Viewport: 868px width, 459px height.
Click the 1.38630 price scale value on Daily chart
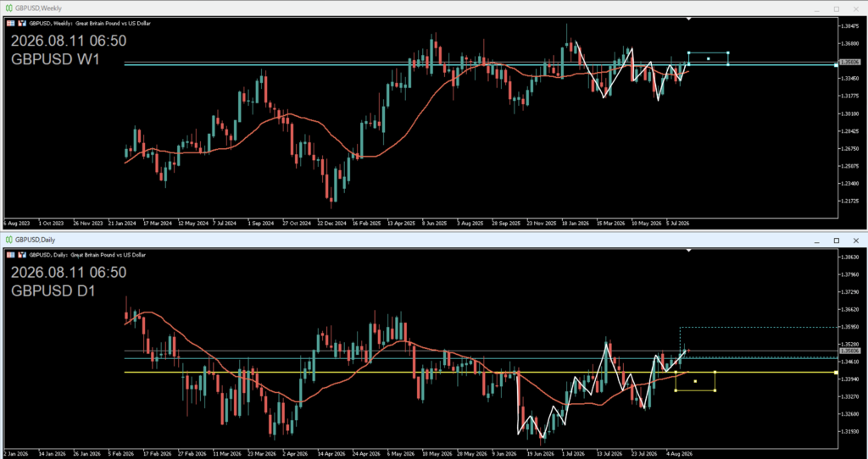tap(851, 257)
